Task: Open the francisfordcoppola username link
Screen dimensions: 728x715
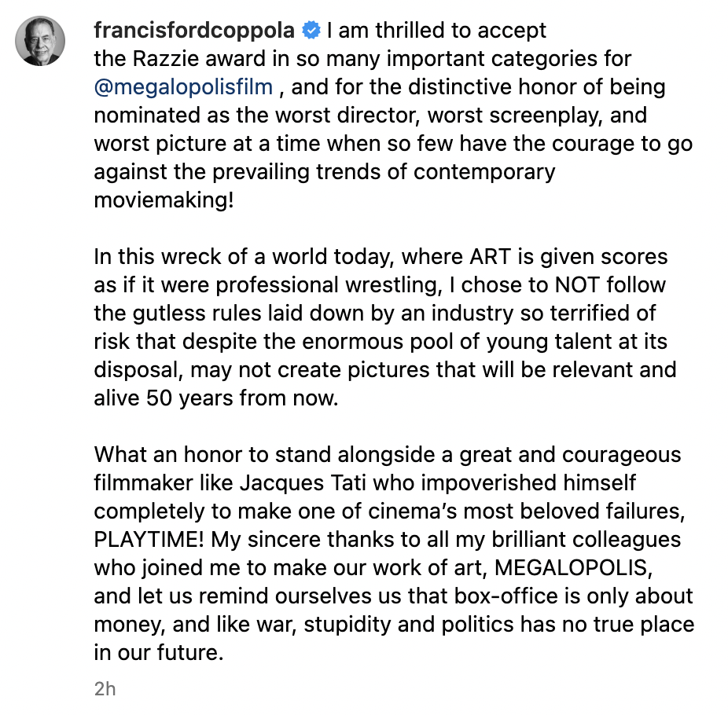Action: click(194, 31)
